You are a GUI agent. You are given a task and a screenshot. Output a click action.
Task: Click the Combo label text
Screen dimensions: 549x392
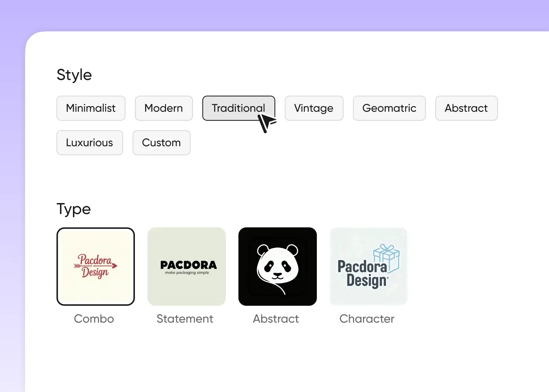94,319
